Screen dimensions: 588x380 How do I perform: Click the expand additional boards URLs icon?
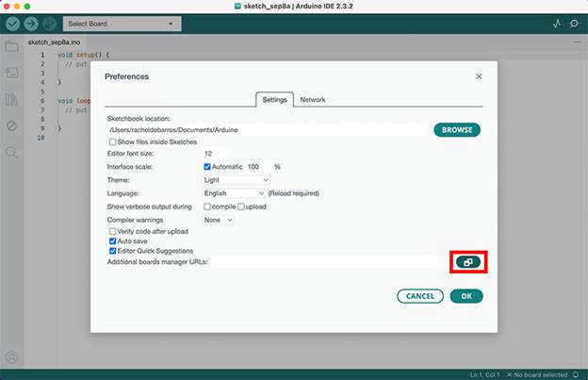pos(468,261)
